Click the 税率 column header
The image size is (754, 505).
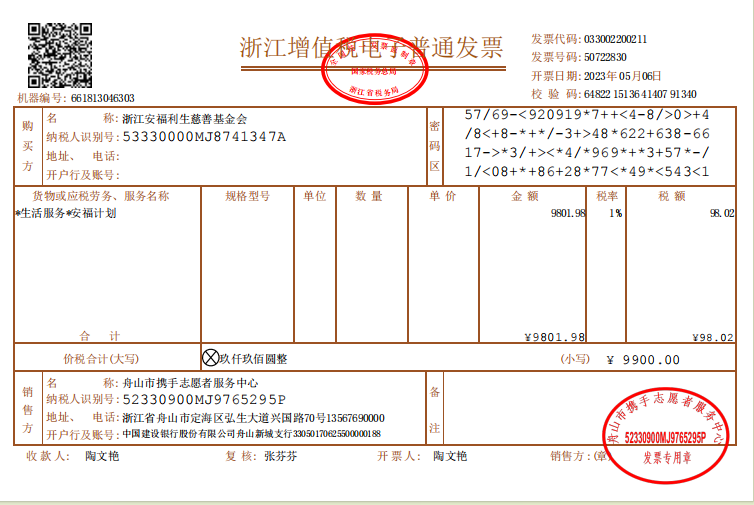[607, 196]
